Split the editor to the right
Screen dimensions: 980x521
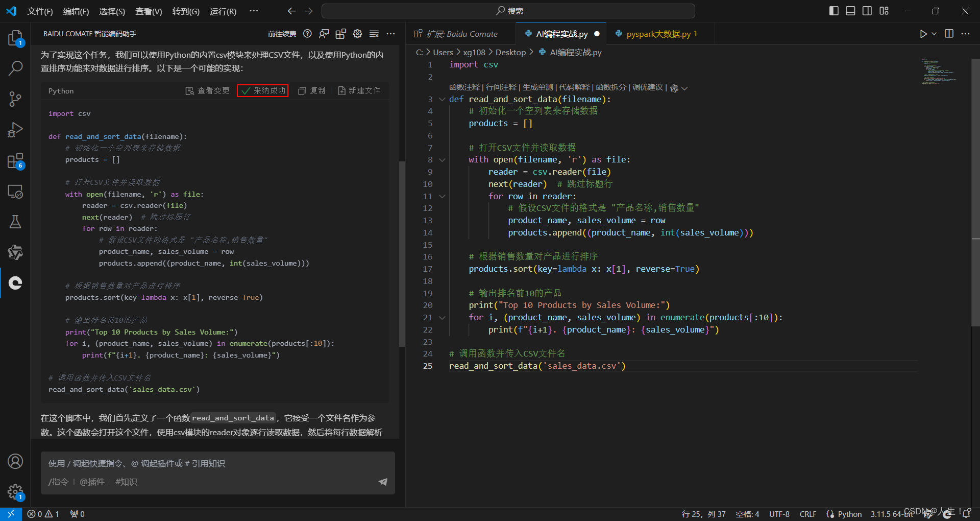949,34
